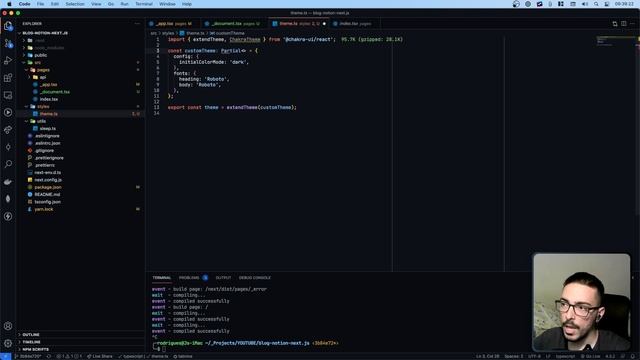Open the Accounts menu icon
This screenshot has height=360, width=640.
click(8, 326)
